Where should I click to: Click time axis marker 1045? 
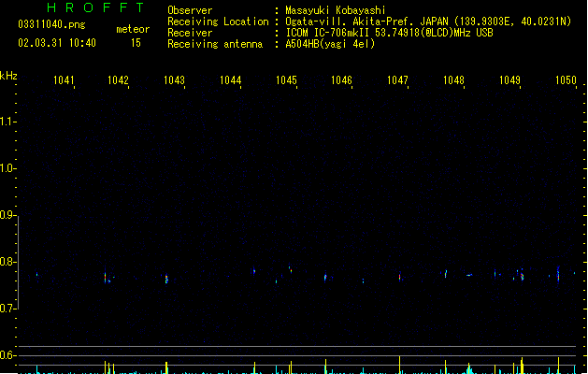(286, 80)
